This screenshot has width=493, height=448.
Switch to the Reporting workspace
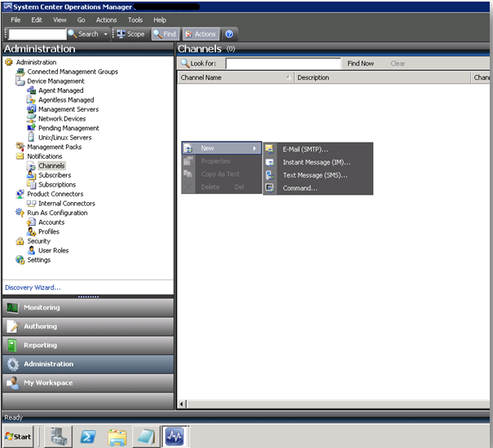(x=88, y=345)
